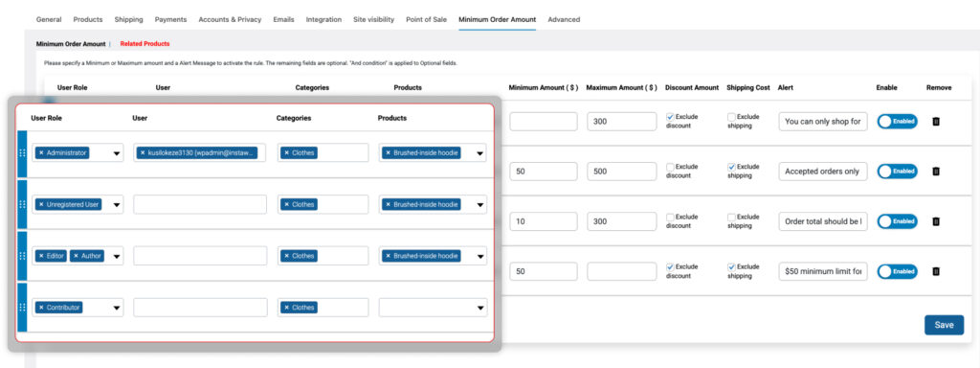Disable the 'Accepted orders only' rule toggle
The width and height of the screenshot is (980, 368).
898,172
